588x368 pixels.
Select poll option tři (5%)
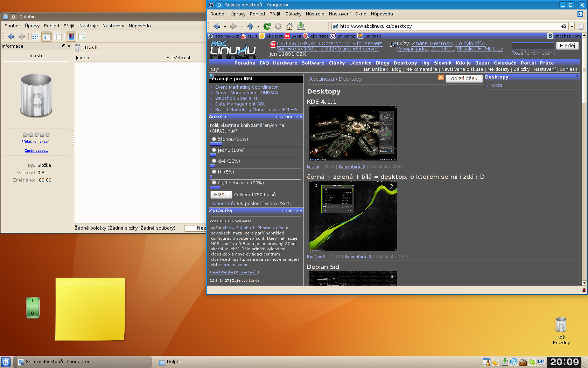tap(214, 172)
